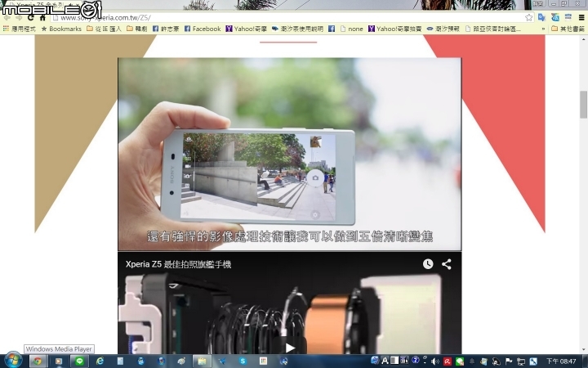The height and width of the screenshot is (368, 588).
Task: Open Google Translate extension icon
Action: click(x=541, y=17)
